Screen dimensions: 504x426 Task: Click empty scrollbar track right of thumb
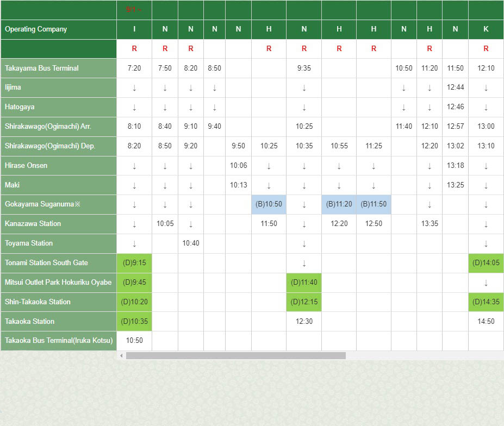(x=424, y=356)
